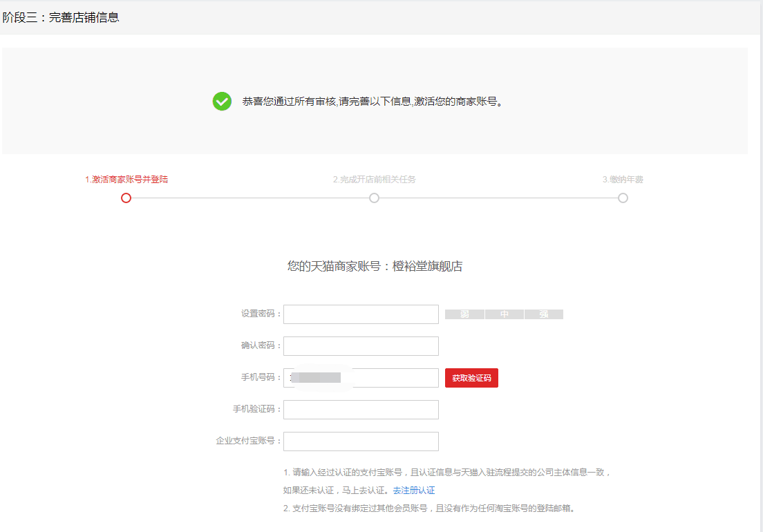
Task: Click the 恭喜您通过所有审核 congratulation message
Action: 373,101
